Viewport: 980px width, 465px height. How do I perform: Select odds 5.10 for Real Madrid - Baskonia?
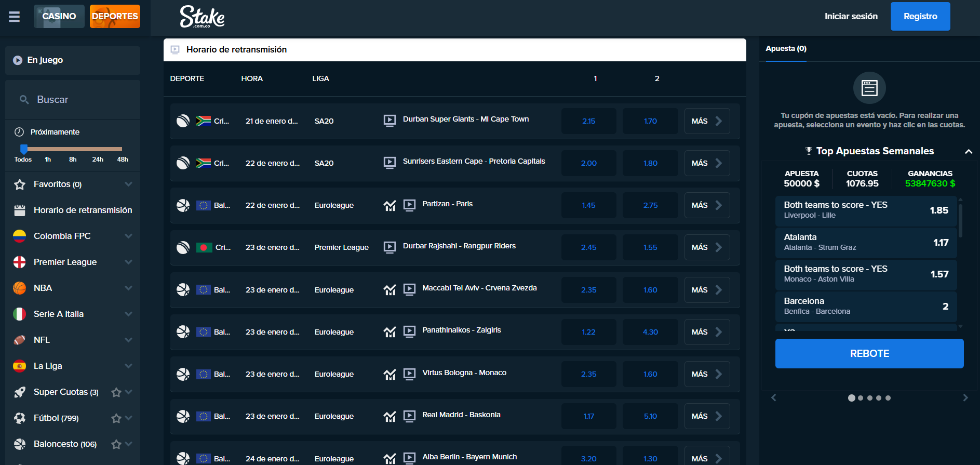point(650,416)
